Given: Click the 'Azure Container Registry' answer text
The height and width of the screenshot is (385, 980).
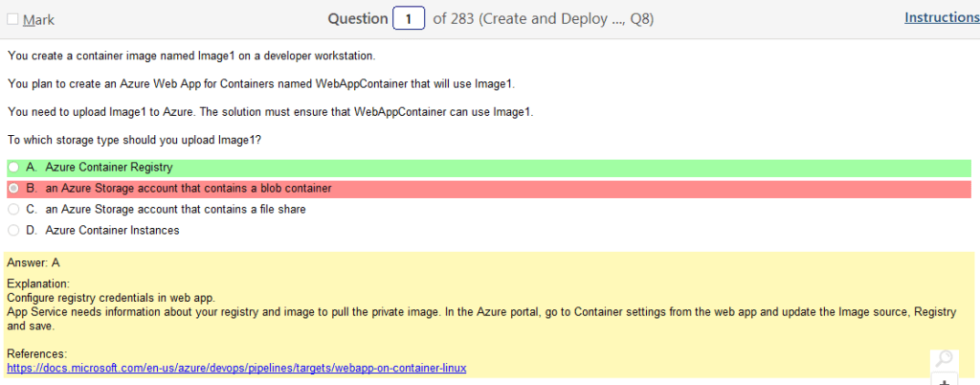Looking at the screenshot, I should [x=109, y=167].
